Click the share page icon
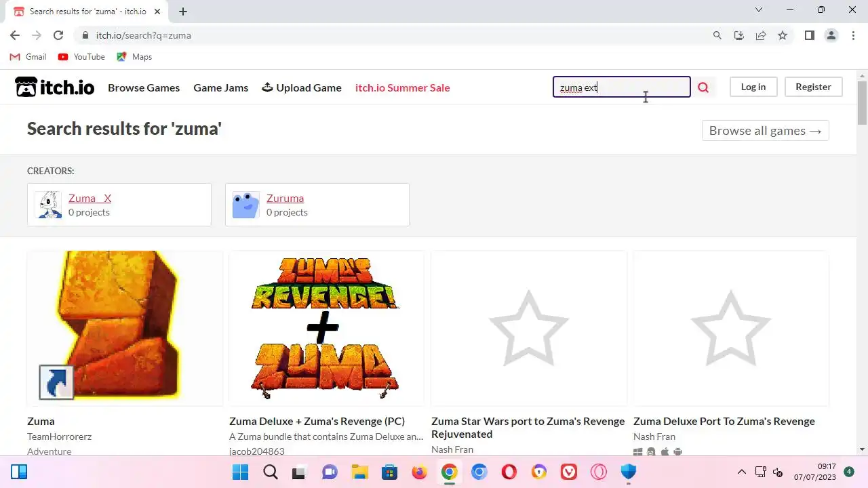Viewport: 868px width, 488px height. (x=761, y=35)
